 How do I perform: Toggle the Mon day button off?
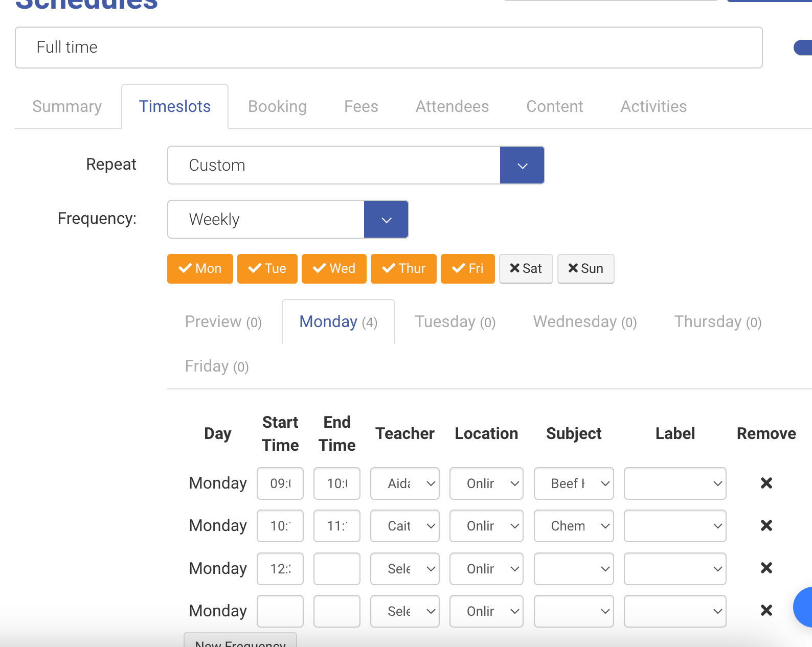(x=200, y=268)
